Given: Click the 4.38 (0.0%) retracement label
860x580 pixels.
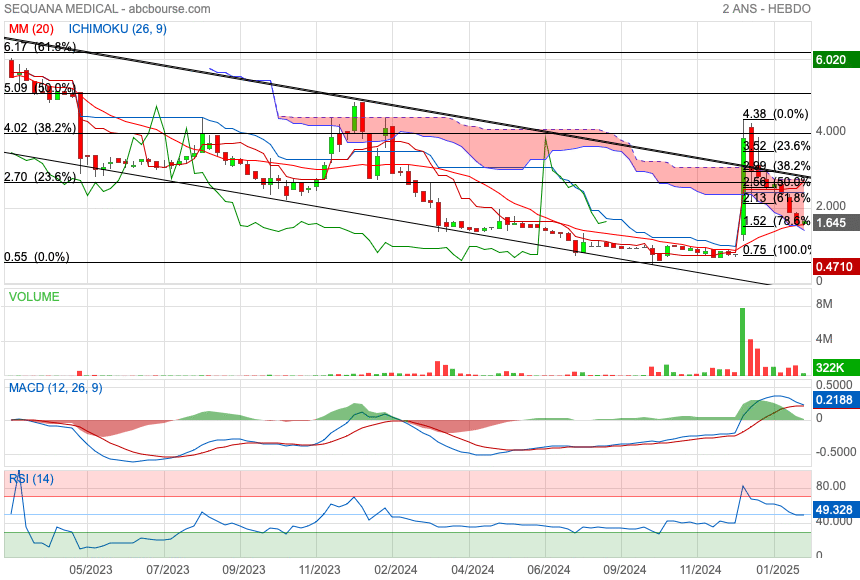Looking at the screenshot, I should [x=776, y=114].
